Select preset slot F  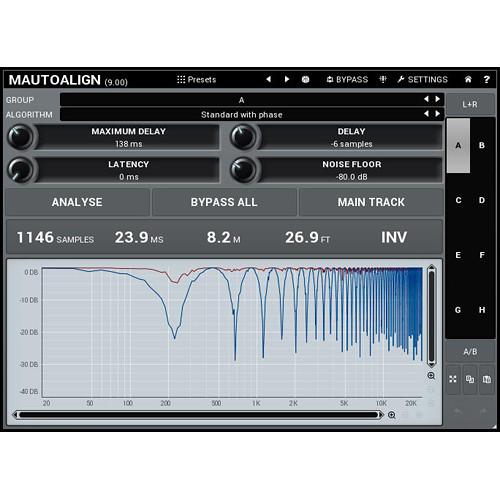coord(482,255)
